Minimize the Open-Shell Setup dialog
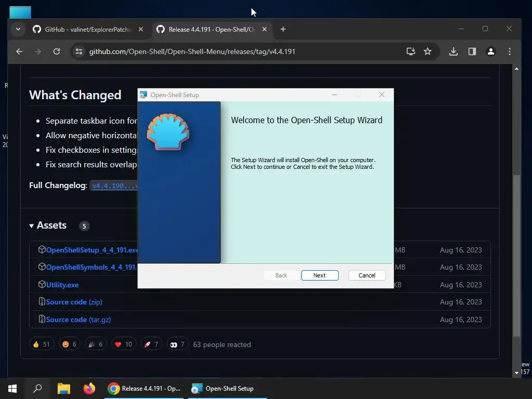Screen dimensions: 532x399 click(335, 95)
